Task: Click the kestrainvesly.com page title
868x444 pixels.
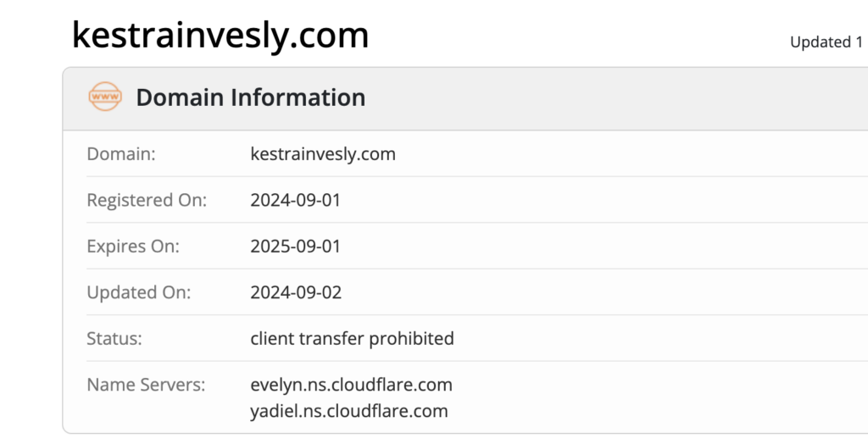Action: pyautogui.click(x=220, y=36)
